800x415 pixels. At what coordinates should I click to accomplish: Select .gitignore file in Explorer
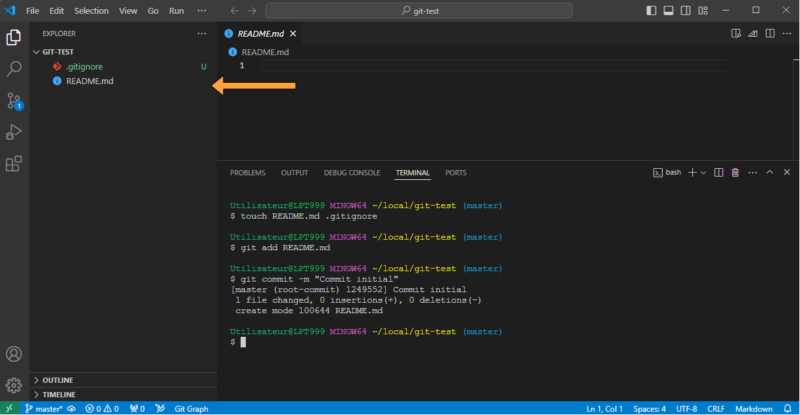pos(84,66)
